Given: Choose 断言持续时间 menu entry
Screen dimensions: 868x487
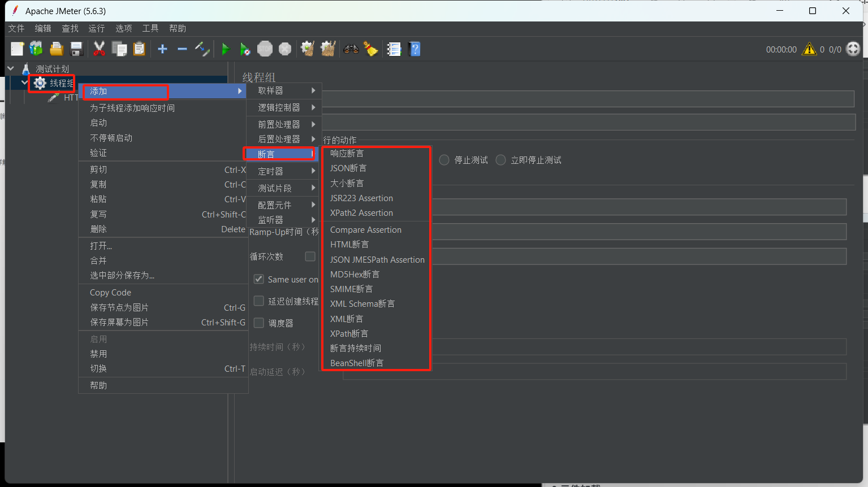Looking at the screenshot, I should 376,349.
